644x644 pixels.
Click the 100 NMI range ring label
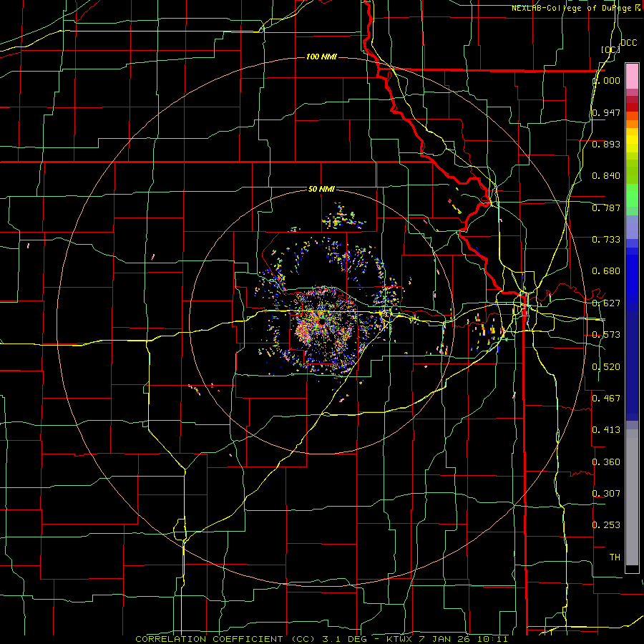[x=321, y=57]
